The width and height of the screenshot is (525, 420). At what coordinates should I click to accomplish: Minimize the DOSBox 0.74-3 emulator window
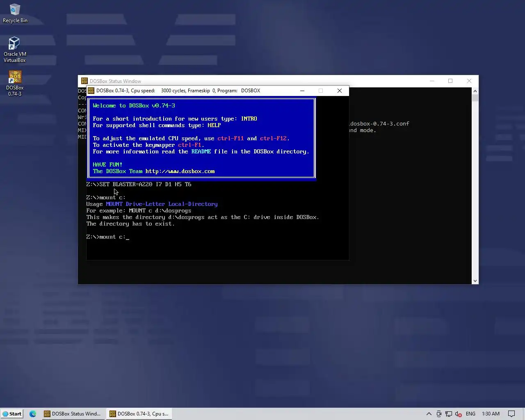302,91
